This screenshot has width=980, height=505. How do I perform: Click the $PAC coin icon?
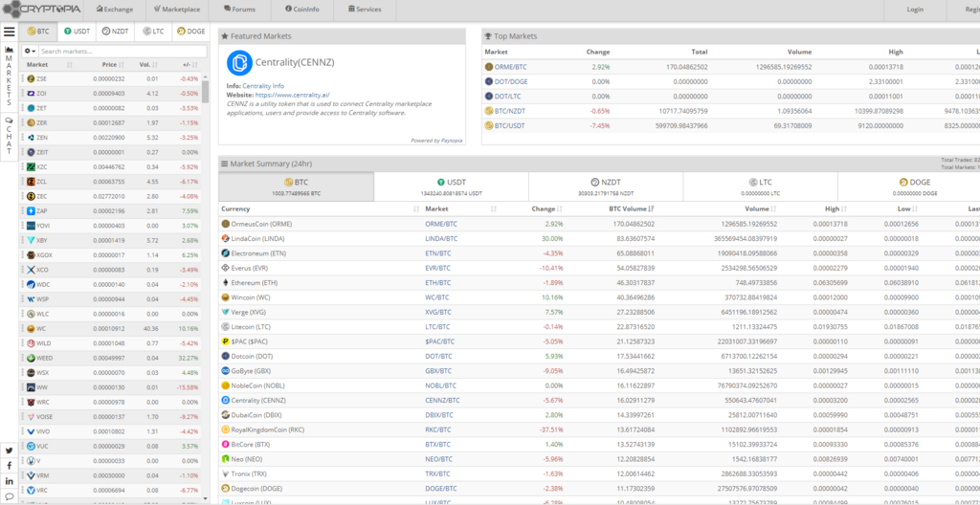(226, 341)
